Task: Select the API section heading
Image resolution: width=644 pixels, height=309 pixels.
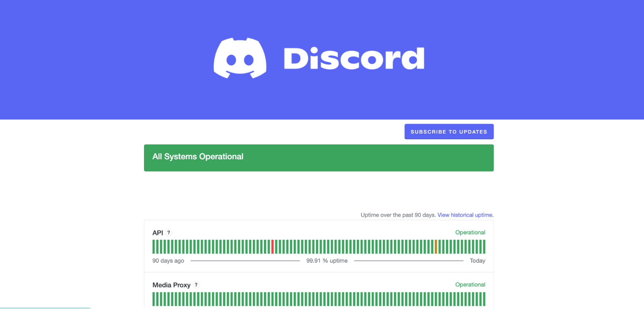Action: [157, 232]
